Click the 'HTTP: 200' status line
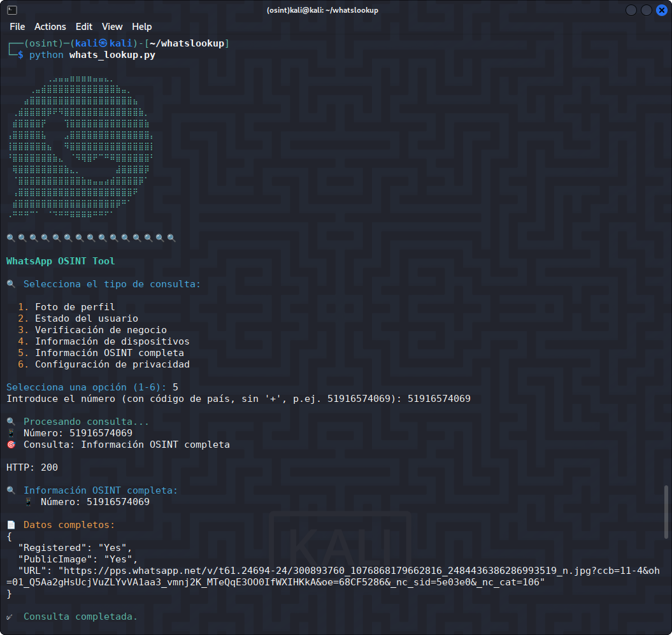 pyautogui.click(x=32, y=467)
